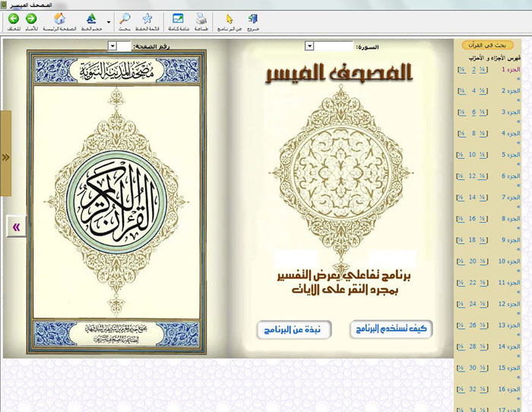
Task: Jump to hizb 16 link
Action: [x=472, y=219]
